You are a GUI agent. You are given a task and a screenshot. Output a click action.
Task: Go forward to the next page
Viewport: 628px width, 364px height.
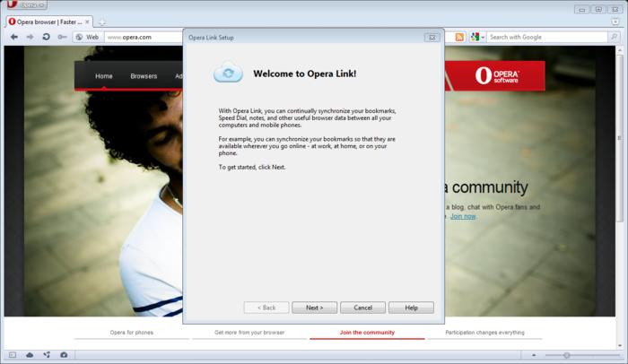(x=30, y=37)
